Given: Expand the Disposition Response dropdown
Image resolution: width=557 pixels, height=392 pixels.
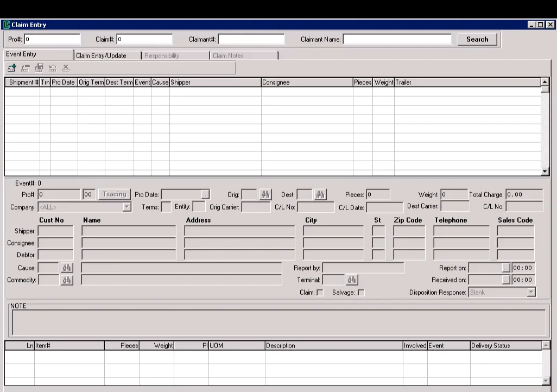Looking at the screenshot, I should pyautogui.click(x=531, y=293).
